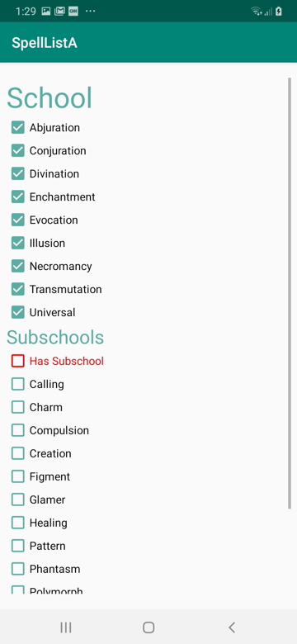Image resolution: width=297 pixels, height=644 pixels.
Task: Enable the red Has Subschool checkbox
Action: tap(18, 361)
